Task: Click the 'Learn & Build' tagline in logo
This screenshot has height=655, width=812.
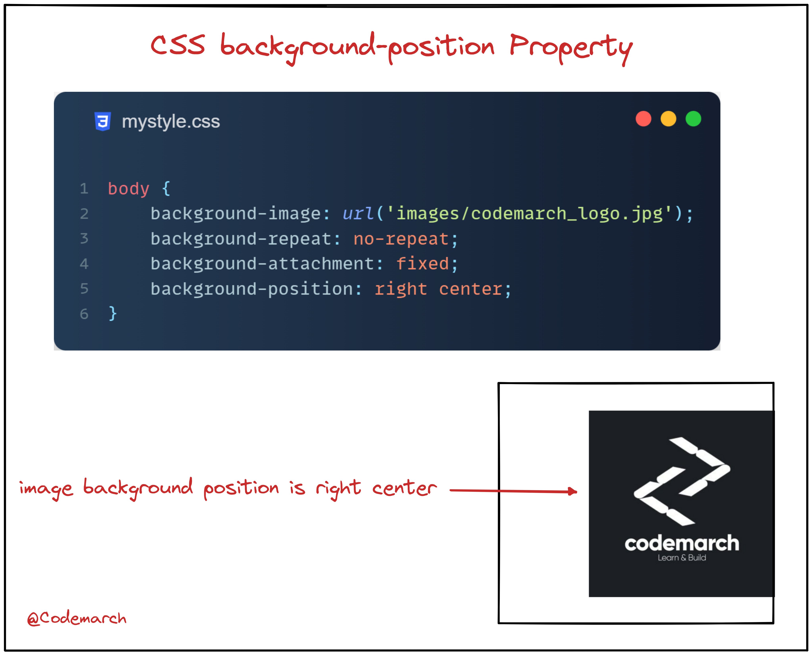Action: coord(682,558)
